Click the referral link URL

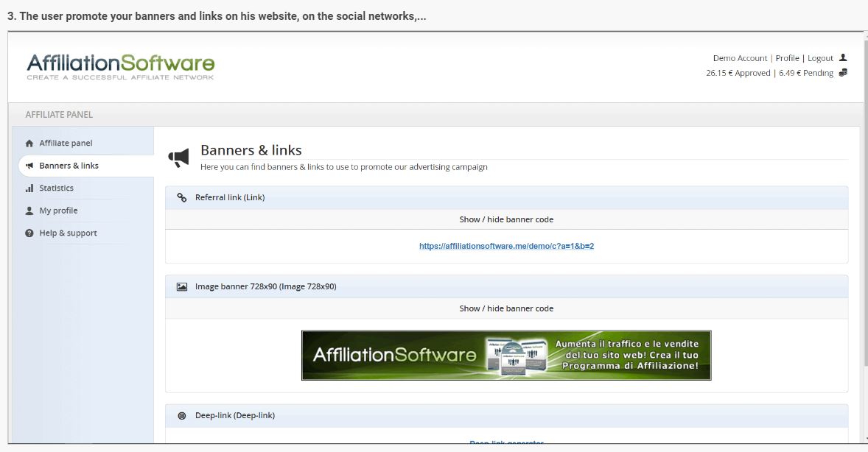507,245
